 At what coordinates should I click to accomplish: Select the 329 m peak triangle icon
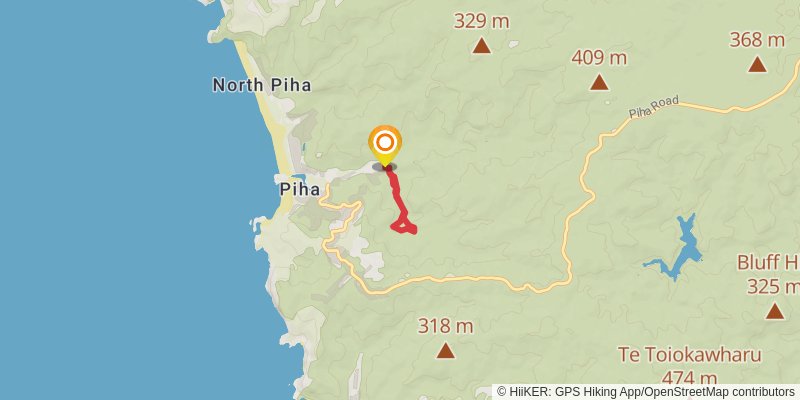481,46
